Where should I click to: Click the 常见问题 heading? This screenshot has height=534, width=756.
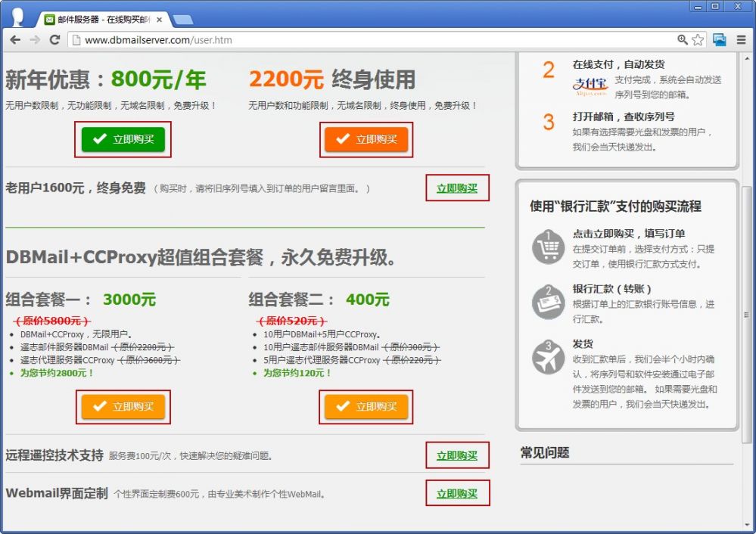(545, 452)
